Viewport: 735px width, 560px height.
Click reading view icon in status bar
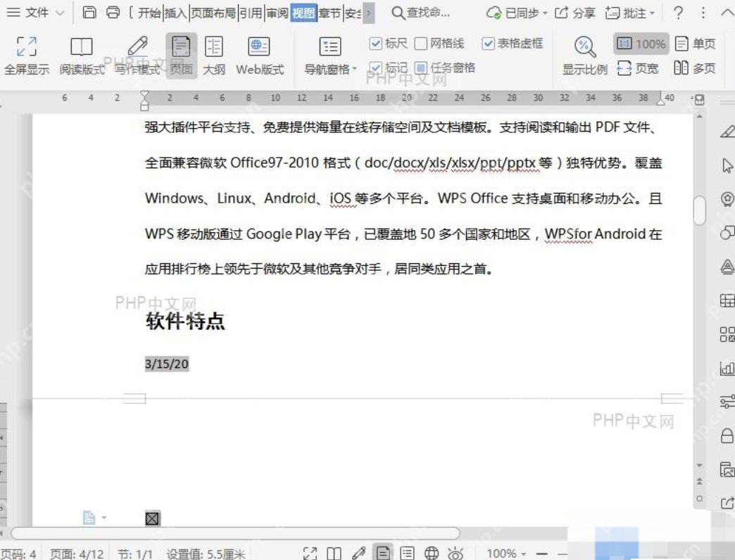point(334,554)
